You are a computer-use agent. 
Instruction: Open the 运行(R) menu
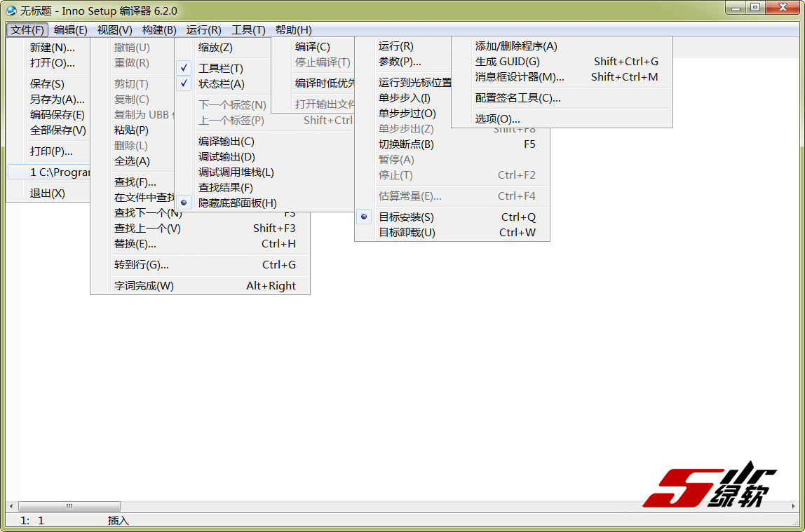(x=204, y=29)
